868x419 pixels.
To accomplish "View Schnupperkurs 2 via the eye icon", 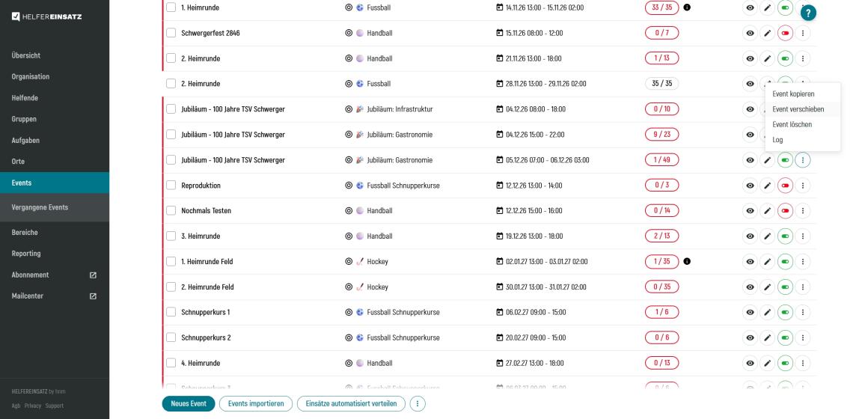I will coord(749,337).
